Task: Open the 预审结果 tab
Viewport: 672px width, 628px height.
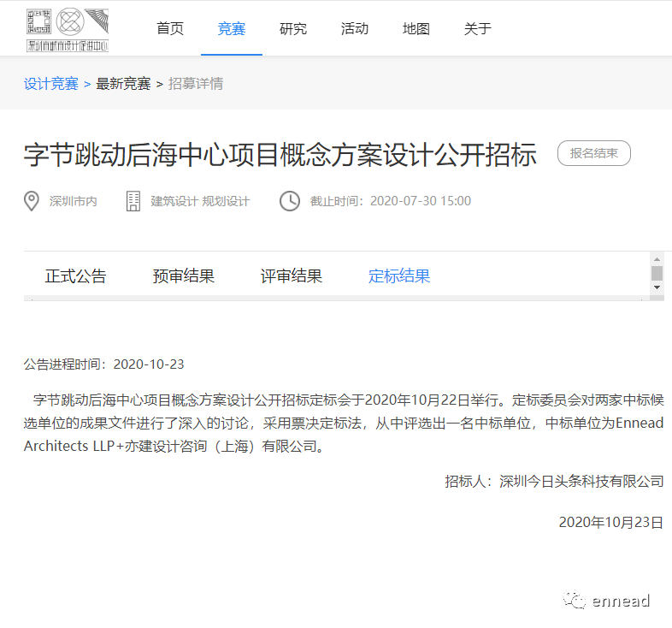Action: click(184, 275)
